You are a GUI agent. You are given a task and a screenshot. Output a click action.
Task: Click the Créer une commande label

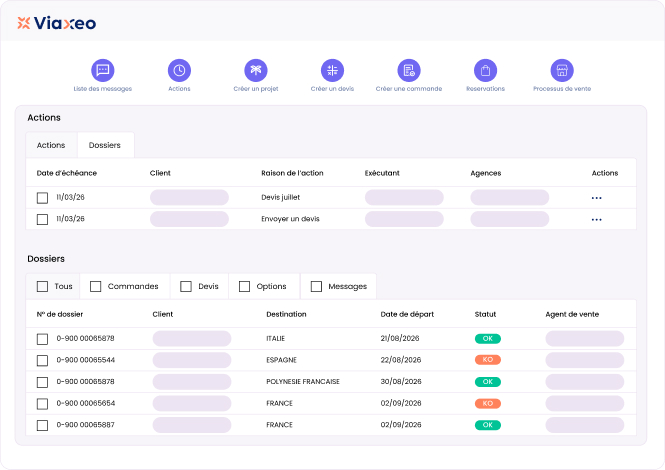pyautogui.click(x=409, y=89)
